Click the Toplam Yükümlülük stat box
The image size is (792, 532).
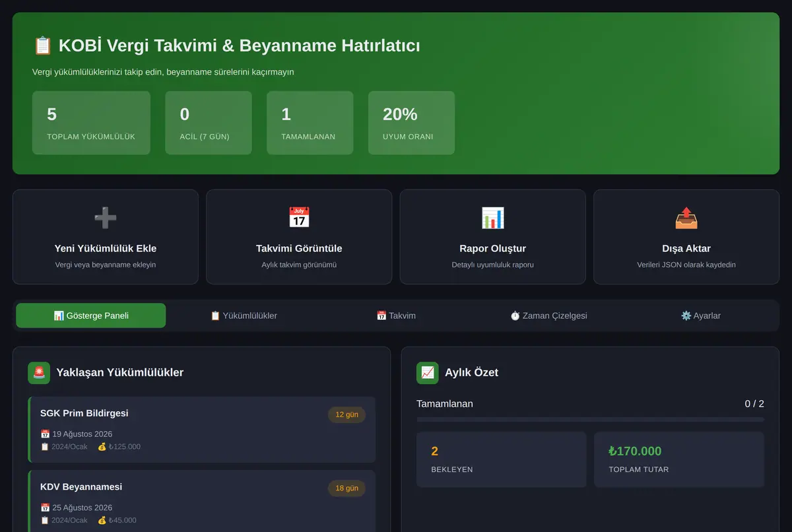tap(91, 123)
